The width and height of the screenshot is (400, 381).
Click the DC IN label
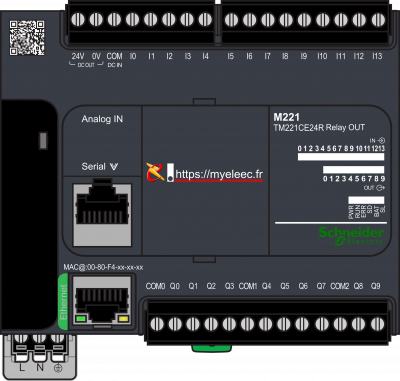coord(115,65)
